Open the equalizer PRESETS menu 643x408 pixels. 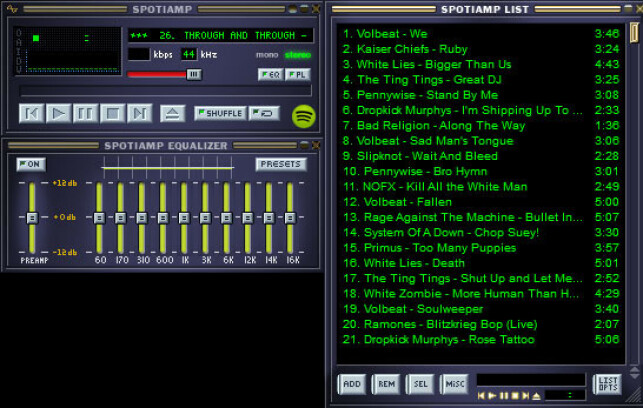coord(281,164)
